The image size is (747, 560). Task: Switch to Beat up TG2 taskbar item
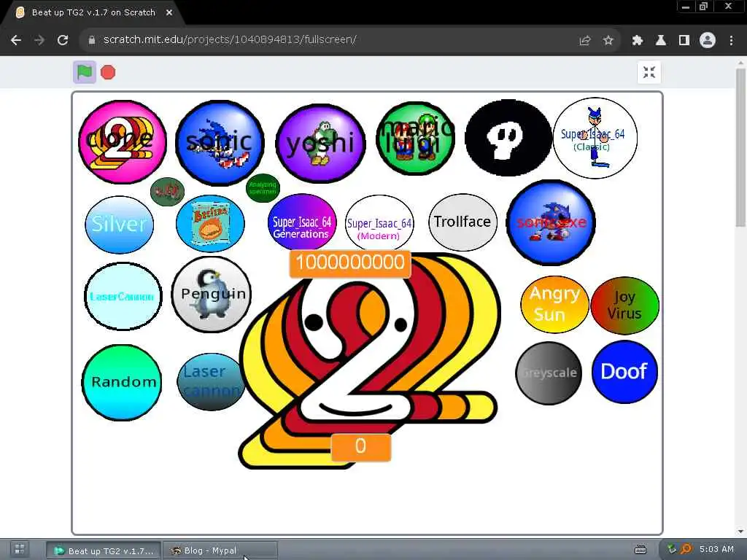pos(104,551)
